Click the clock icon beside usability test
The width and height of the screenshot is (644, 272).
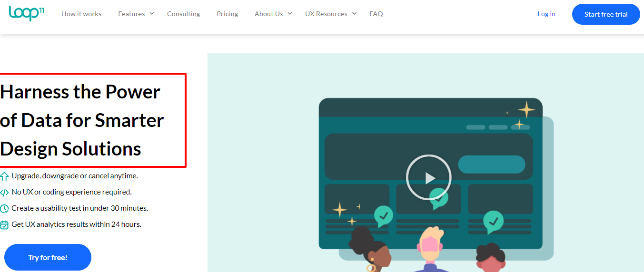(4, 208)
